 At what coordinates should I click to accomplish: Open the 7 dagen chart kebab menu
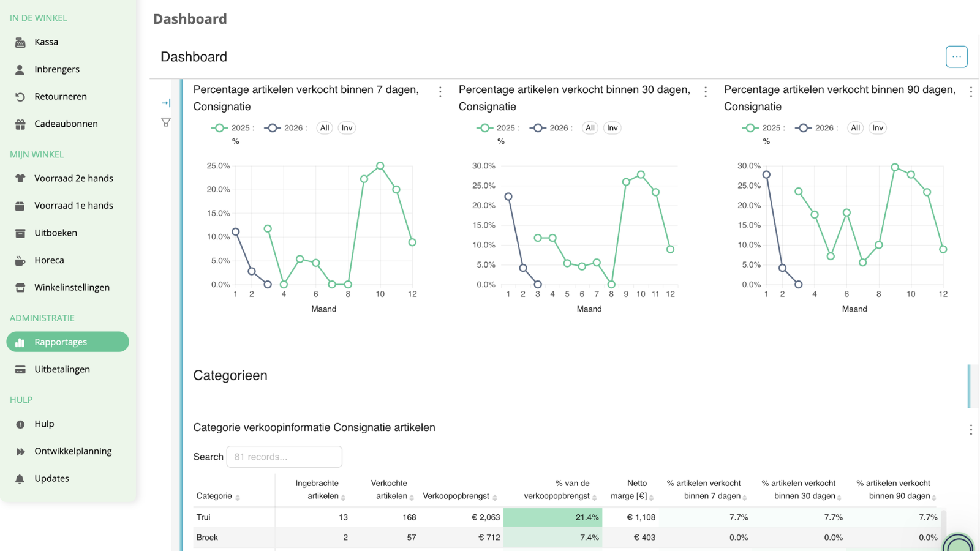tap(440, 92)
